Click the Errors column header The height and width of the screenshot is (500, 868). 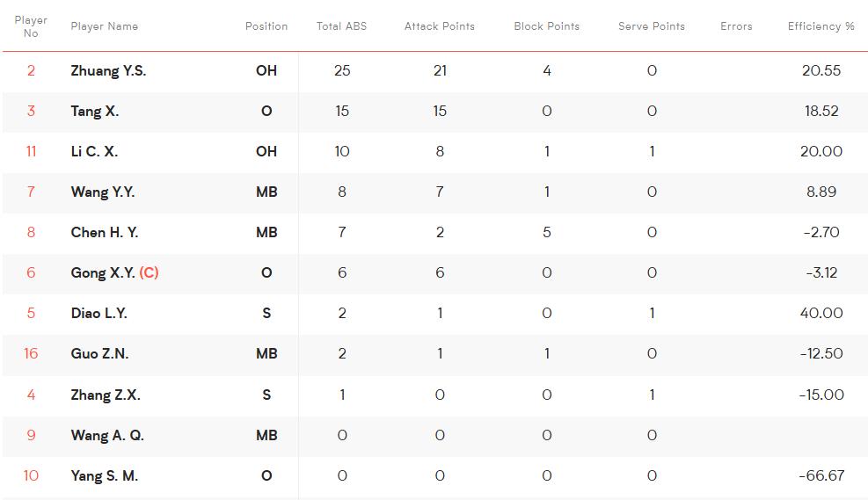point(736,26)
